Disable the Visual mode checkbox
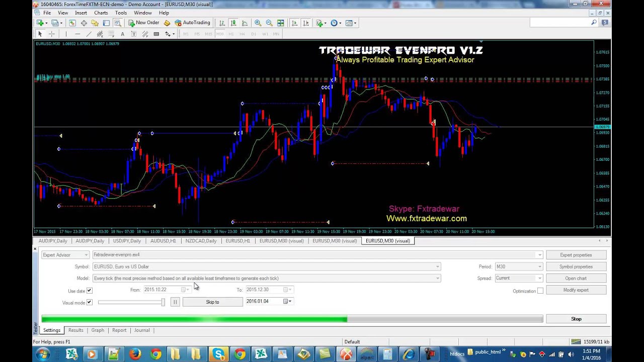This screenshot has height=362, width=644. click(x=89, y=302)
